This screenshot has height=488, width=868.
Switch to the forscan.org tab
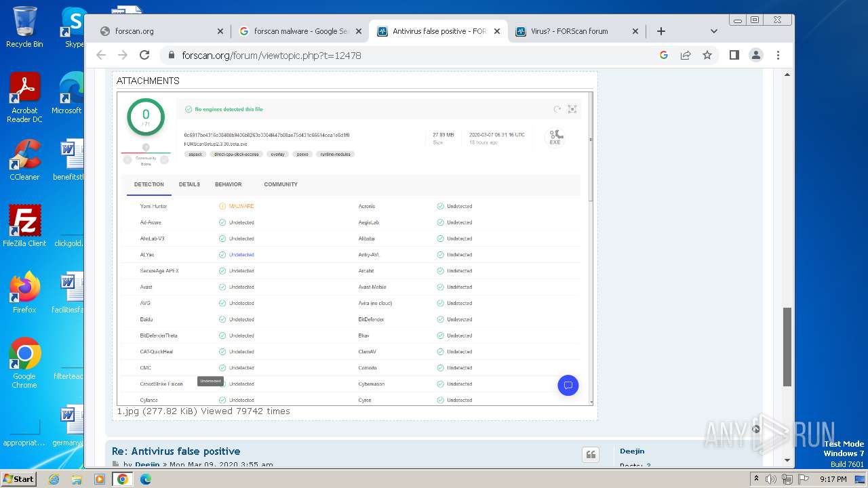pos(161,31)
